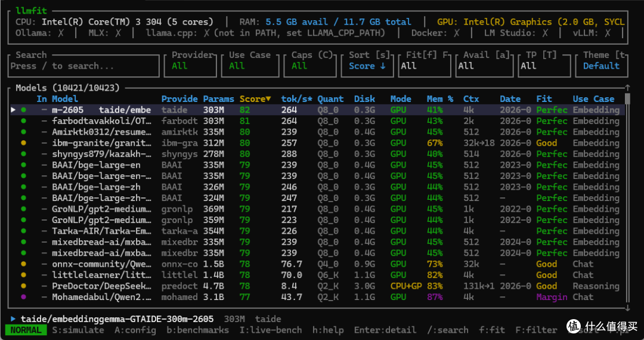Click the Fit column header
Viewport: 644px width, 340px height.
544,99
